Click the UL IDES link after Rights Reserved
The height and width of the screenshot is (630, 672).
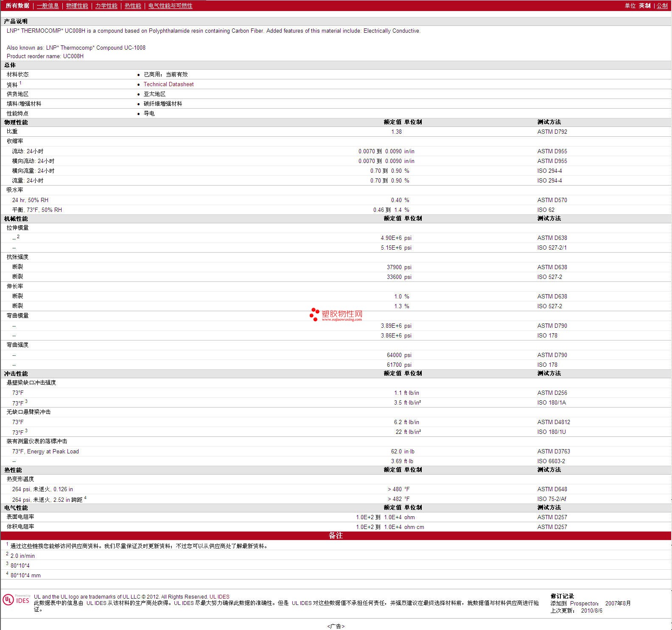pyautogui.click(x=219, y=596)
